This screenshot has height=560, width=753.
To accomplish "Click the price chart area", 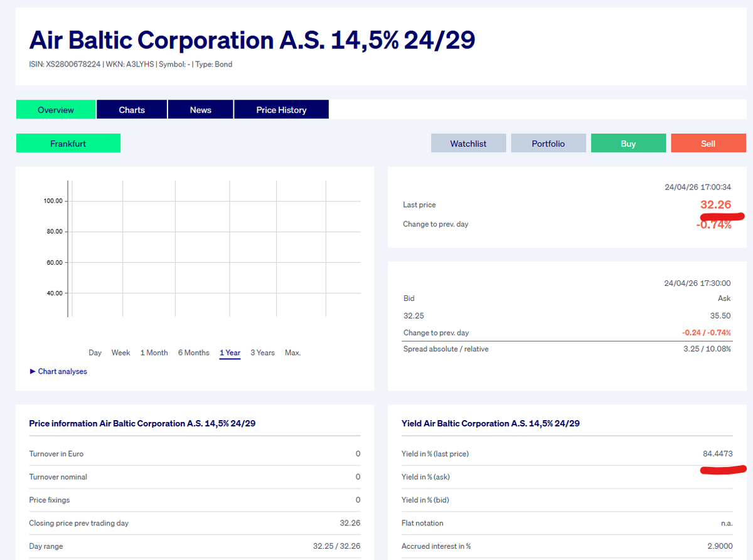I will tap(213, 248).
